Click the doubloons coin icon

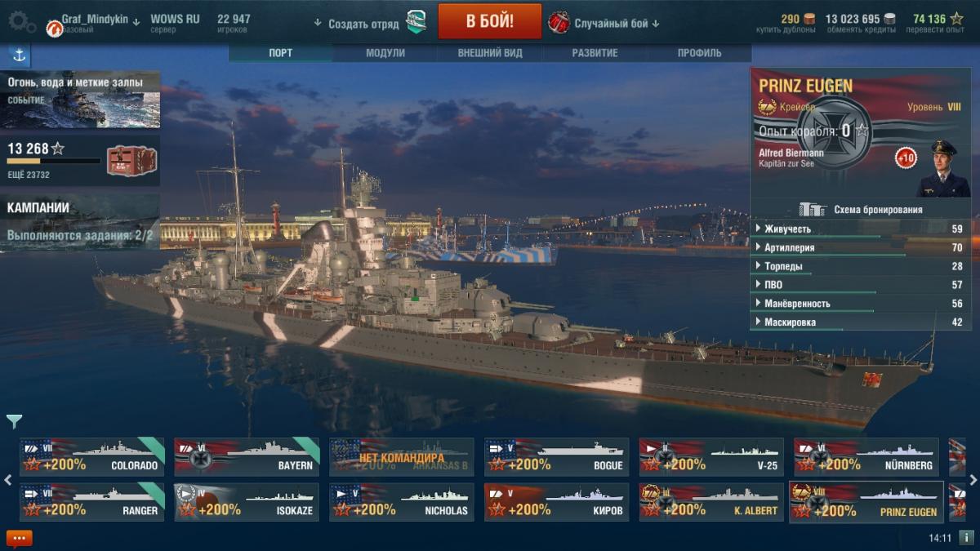(809, 19)
